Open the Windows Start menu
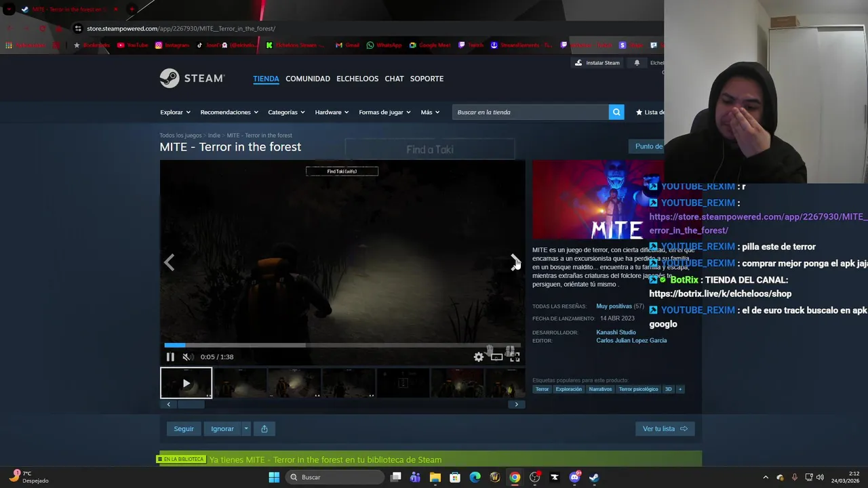 [x=274, y=477]
